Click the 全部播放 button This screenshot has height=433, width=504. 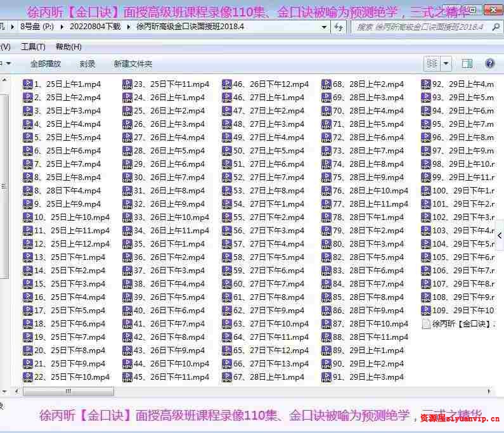pos(46,63)
